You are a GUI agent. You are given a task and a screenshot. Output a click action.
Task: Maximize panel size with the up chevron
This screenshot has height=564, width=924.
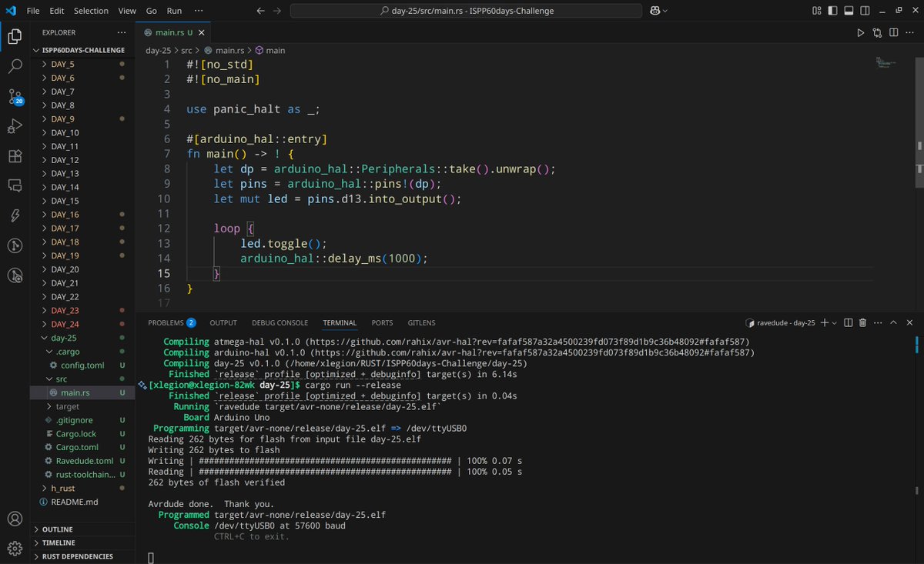point(894,323)
